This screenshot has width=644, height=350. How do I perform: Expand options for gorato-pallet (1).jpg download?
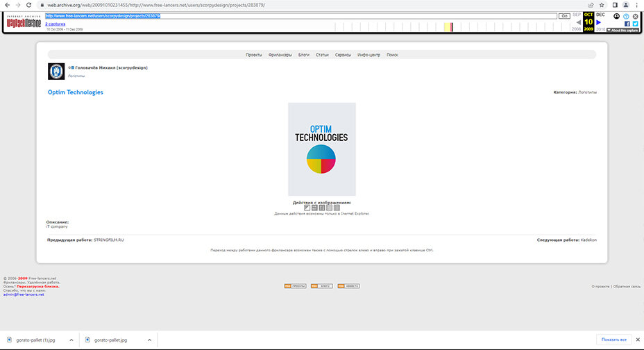(x=71, y=340)
